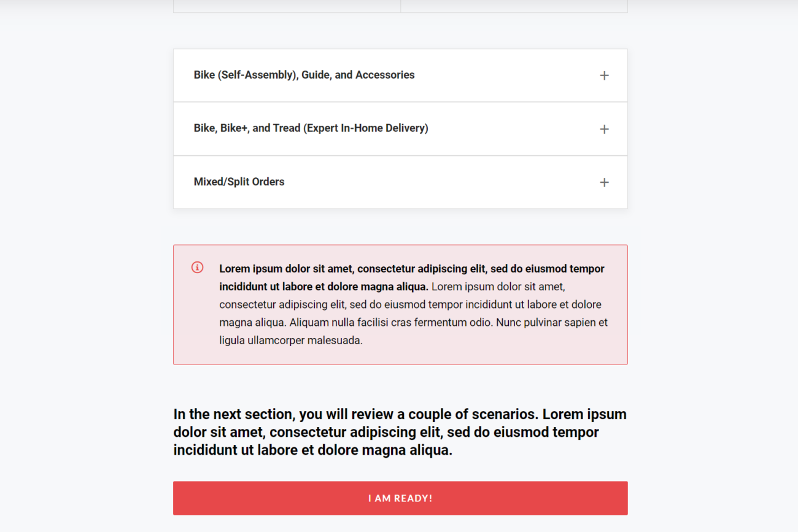Click the right table cell at top
The height and width of the screenshot is (532, 798).
coord(514,6)
